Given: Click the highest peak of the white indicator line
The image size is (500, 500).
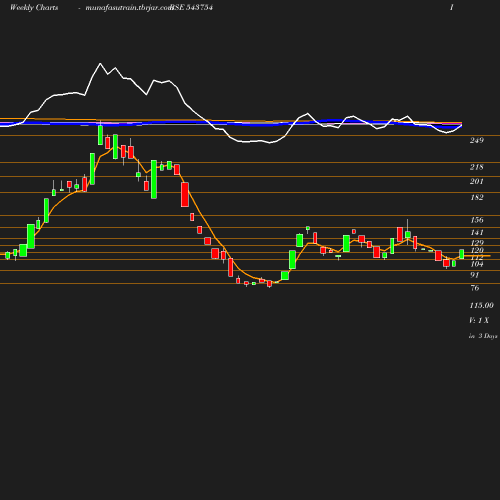Looking at the screenshot, I should [x=100, y=63].
